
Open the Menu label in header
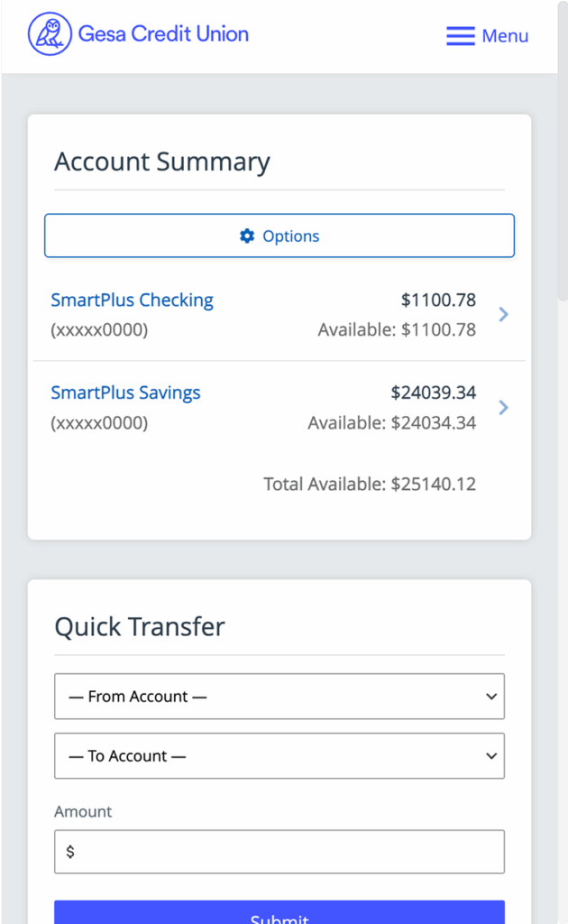tap(505, 36)
